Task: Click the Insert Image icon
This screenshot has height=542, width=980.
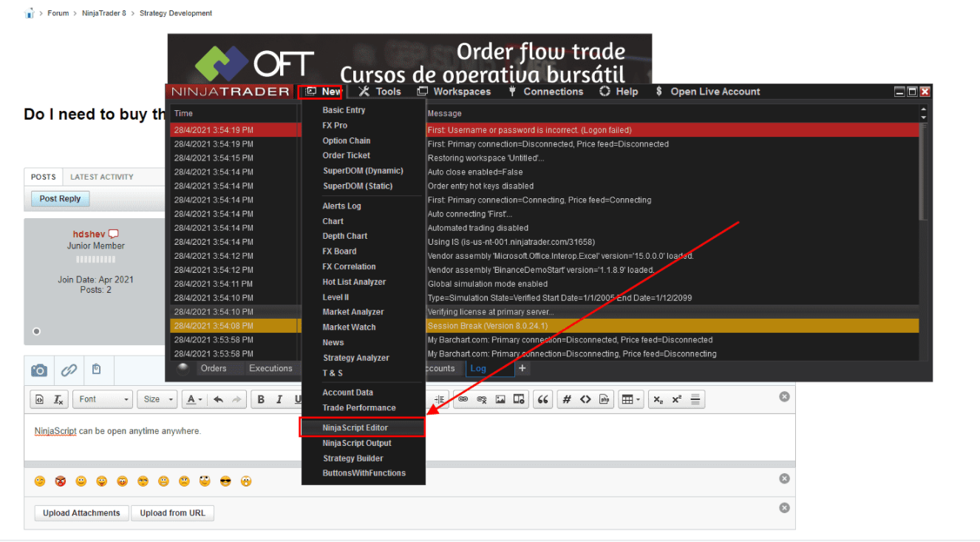Action: (500, 399)
